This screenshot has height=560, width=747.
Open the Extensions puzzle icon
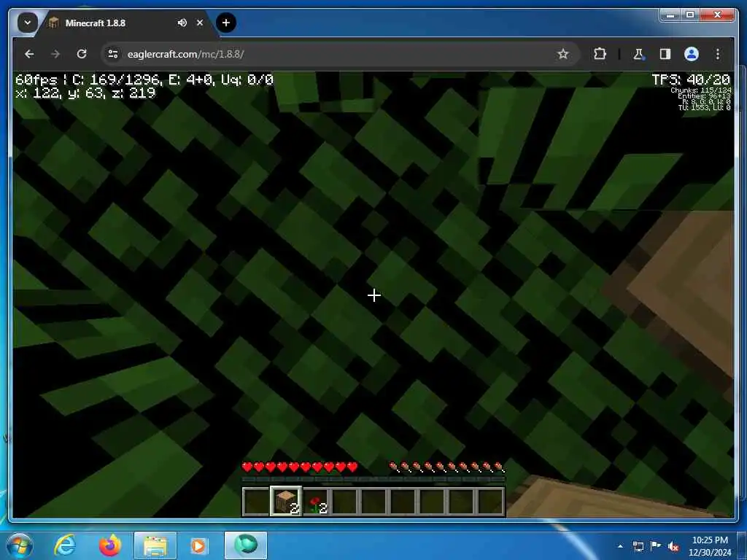coord(600,54)
